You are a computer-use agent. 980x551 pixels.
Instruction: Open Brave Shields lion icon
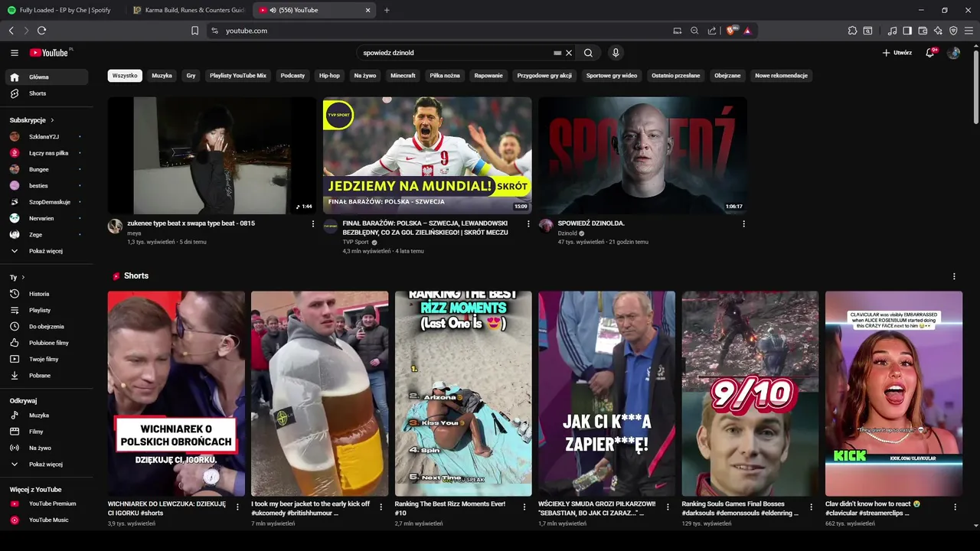[x=730, y=31]
